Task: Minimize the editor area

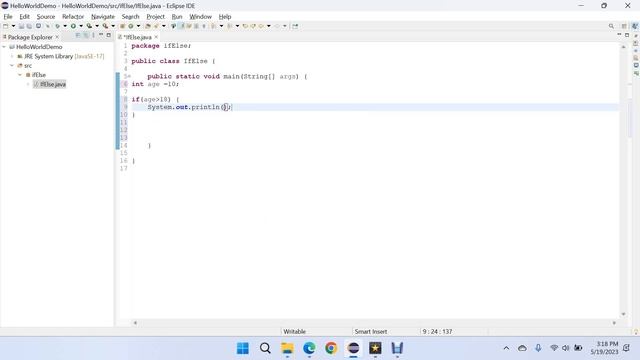Action: click(619, 35)
